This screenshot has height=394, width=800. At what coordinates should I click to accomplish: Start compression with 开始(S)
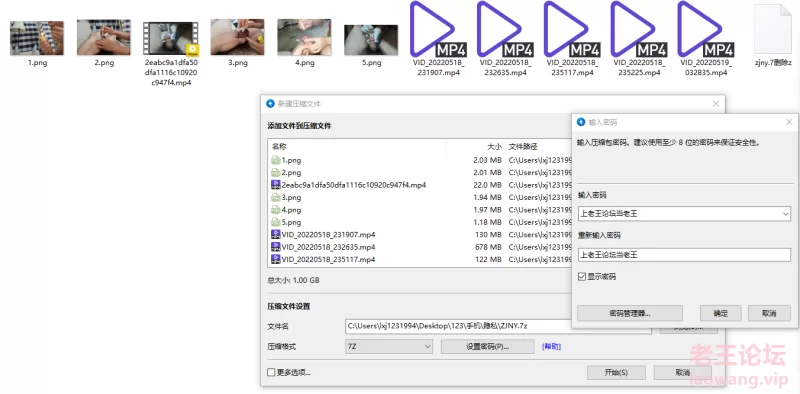(x=616, y=373)
